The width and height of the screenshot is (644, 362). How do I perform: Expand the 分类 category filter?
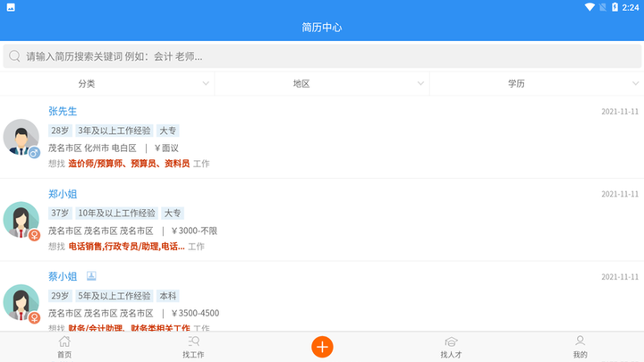pyautogui.click(x=106, y=83)
